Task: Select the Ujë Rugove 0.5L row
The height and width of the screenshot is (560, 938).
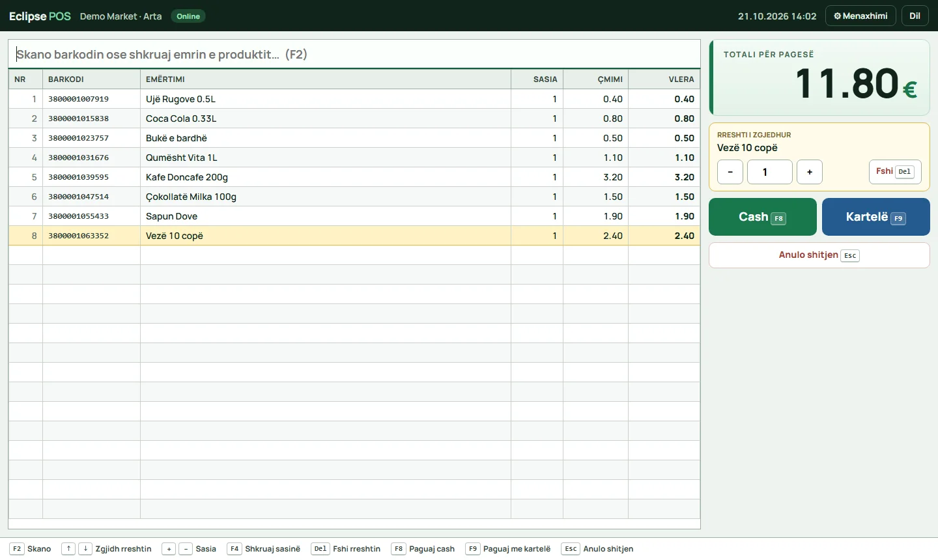Action: click(354, 99)
